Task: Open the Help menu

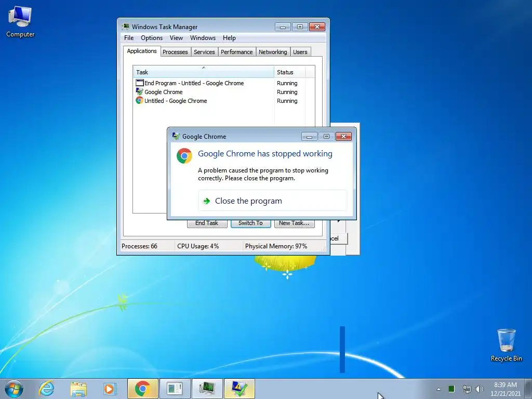Action: coord(229,38)
